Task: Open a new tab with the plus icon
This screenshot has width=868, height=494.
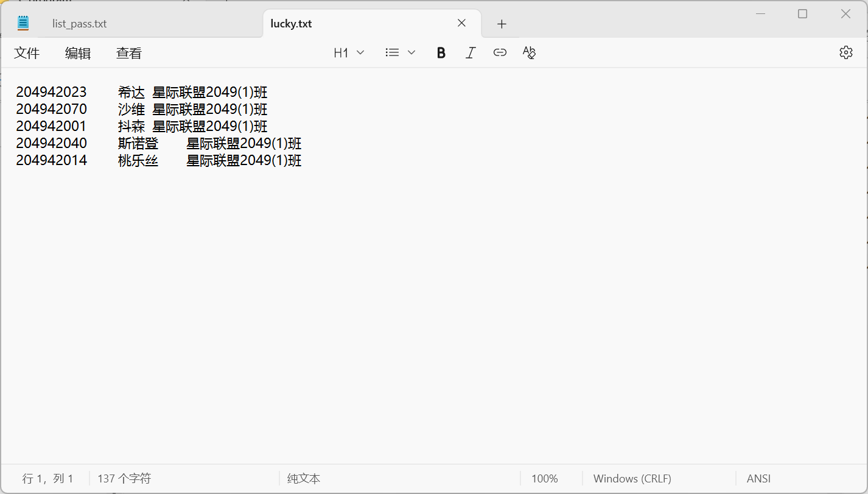Action: pos(501,23)
